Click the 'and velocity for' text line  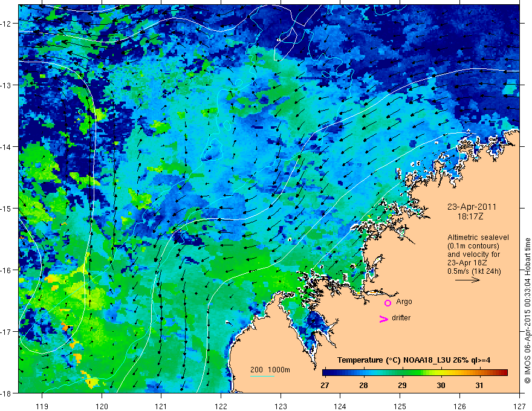[473, 254]
